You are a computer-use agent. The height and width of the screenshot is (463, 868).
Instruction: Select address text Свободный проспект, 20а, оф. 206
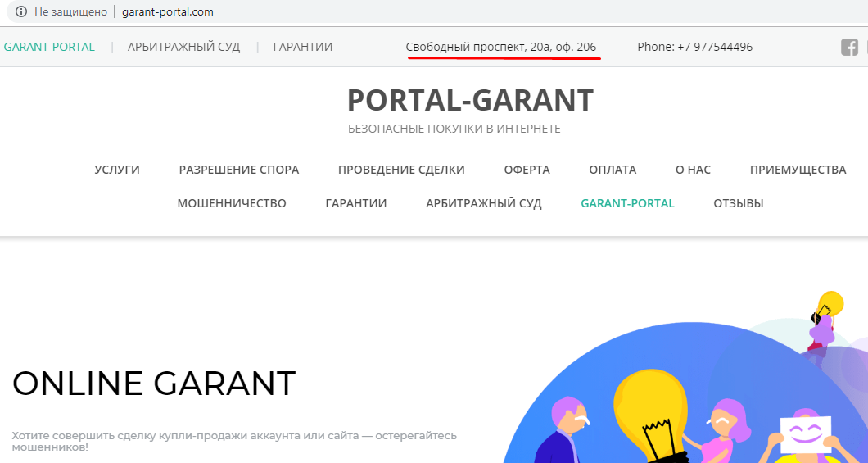(x=501, y=47)
